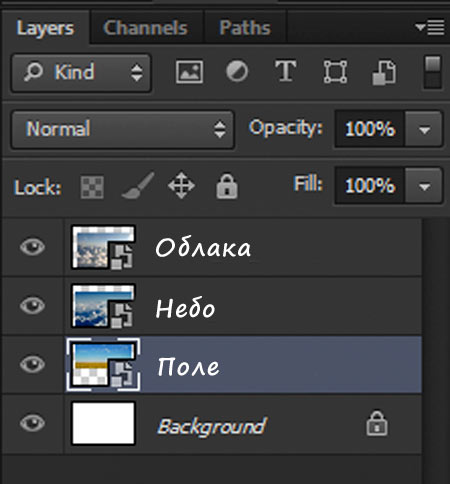The width and height of the screenshot is (450, 484).
Task: Filter for type layers icon
Action: [x=286, y=71]
